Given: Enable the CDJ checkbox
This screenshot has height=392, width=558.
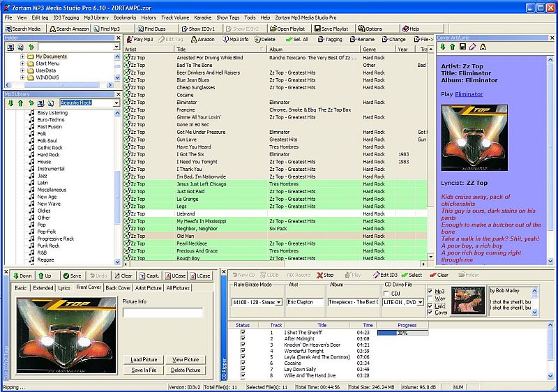Looking at the screenshot, I should tap(387, 293).
